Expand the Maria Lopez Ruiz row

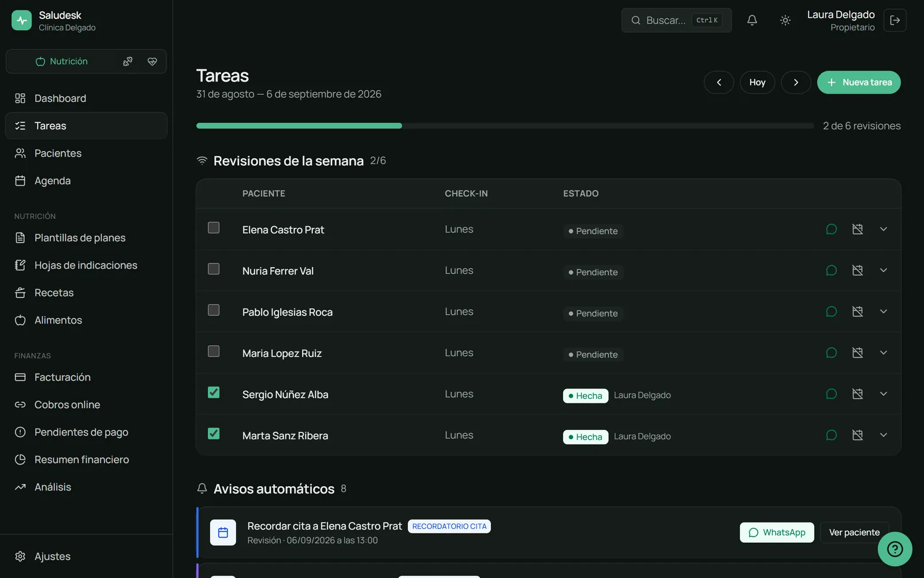click(884, 353)
